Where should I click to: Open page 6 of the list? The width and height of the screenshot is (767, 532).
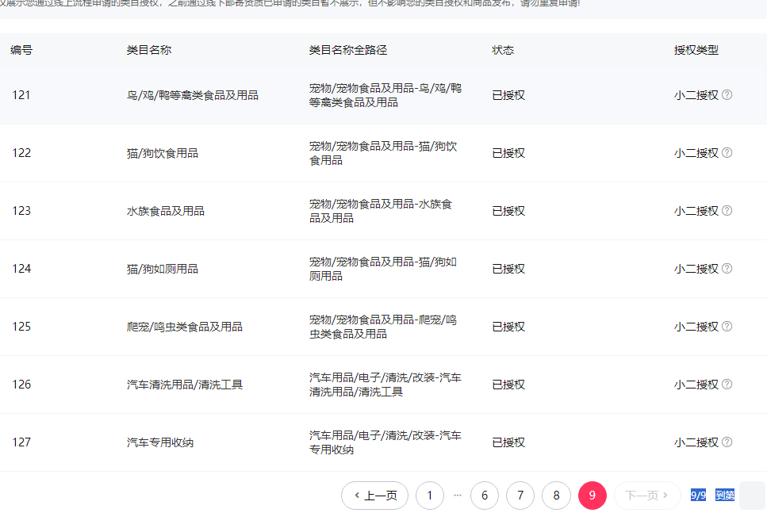click(485, 496)
